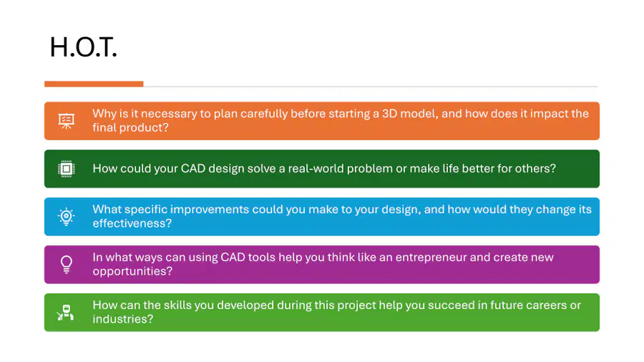The width and height of the screenshot is (644, 362).
Task: Click the thin gray divider line below title
Action: pos(371,87)
